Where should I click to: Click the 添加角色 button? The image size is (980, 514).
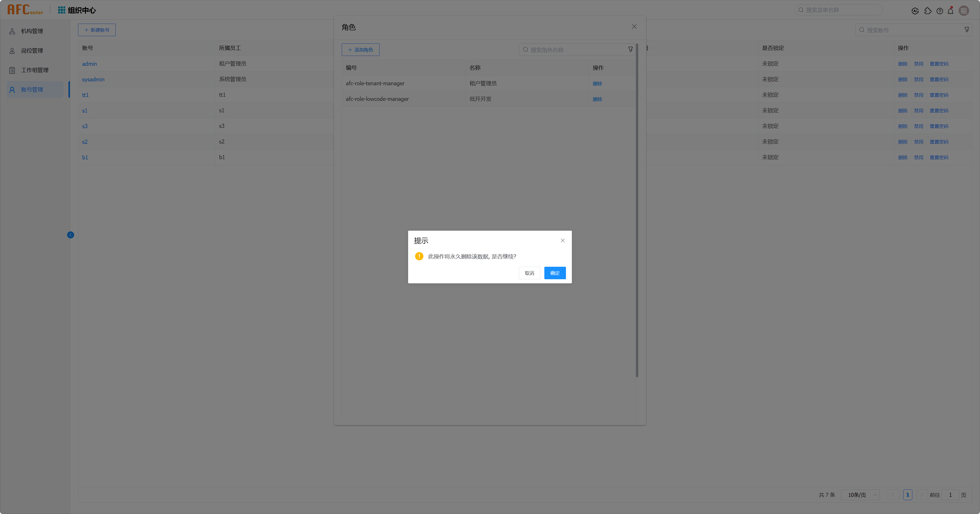click(360, 50)
